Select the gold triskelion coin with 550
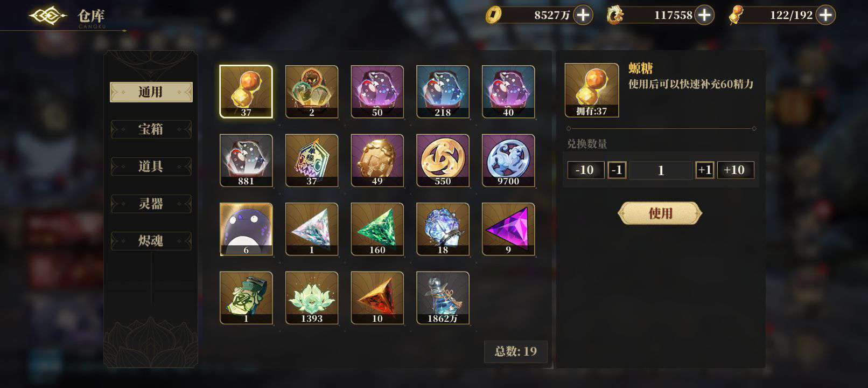The width and height of the screenshot is (868, 388). pos(443,161)
